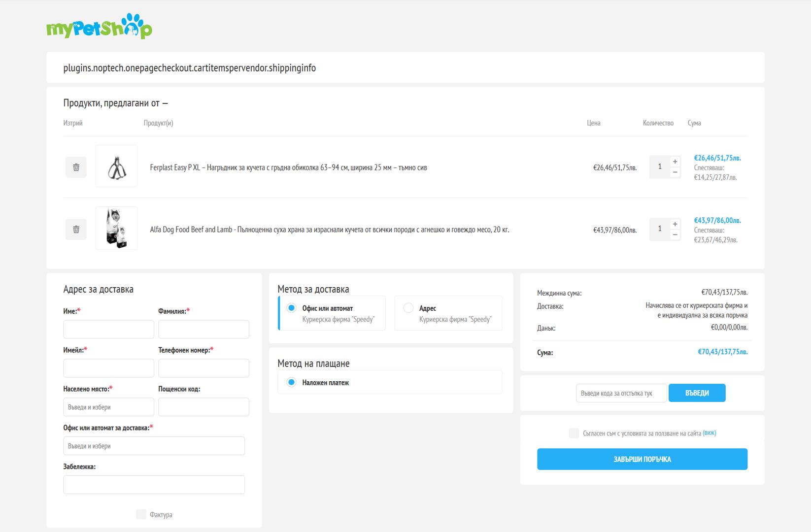811x532 pixels.
Task: Select 'Офис или автомат' delivery method
Action: 292,308
